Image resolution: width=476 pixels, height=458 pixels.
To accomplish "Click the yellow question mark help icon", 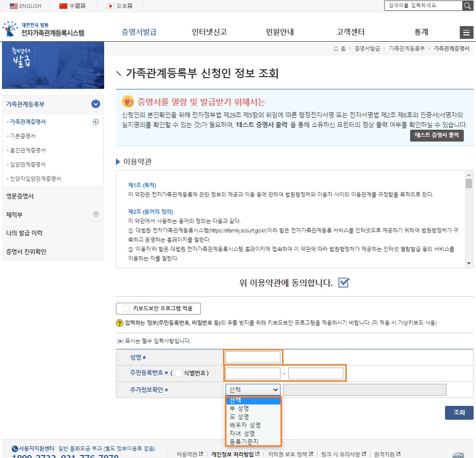I will pyautogui.click(x=119, y=323).
